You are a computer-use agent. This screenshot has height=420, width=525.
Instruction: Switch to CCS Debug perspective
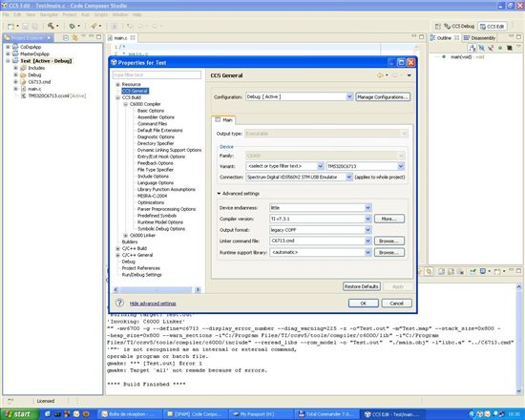click(459, 26)
